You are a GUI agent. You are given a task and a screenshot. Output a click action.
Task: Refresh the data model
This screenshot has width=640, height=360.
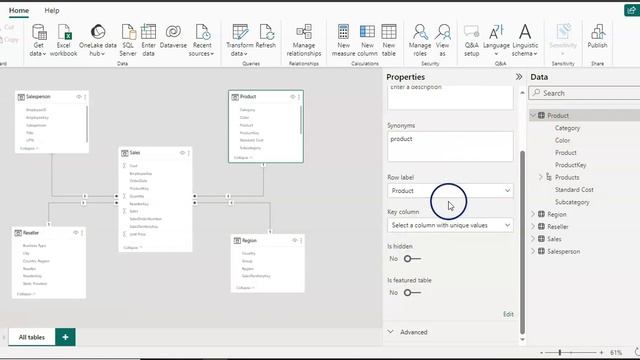click(266, 37)
